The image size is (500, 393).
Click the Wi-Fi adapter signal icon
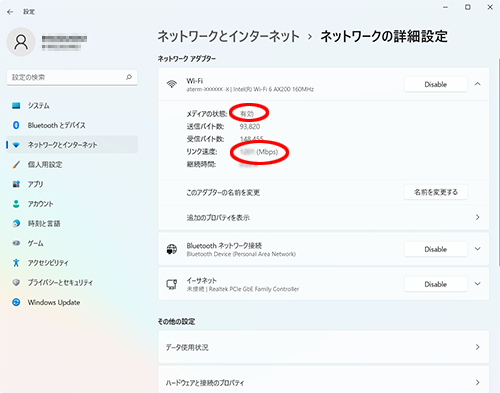coord(172,84)
